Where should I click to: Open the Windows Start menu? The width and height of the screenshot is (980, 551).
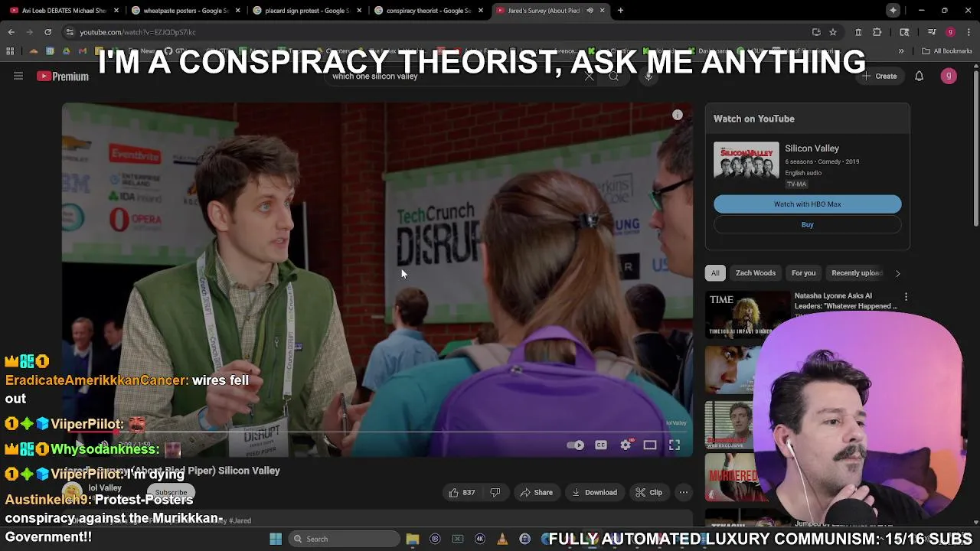pyautogui.click(x=276, y=539)
